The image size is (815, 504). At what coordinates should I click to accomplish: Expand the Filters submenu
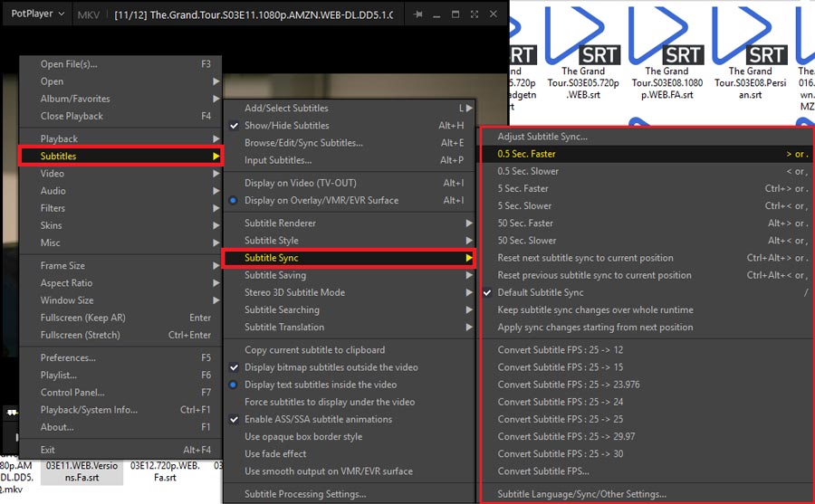pos(120,208)
